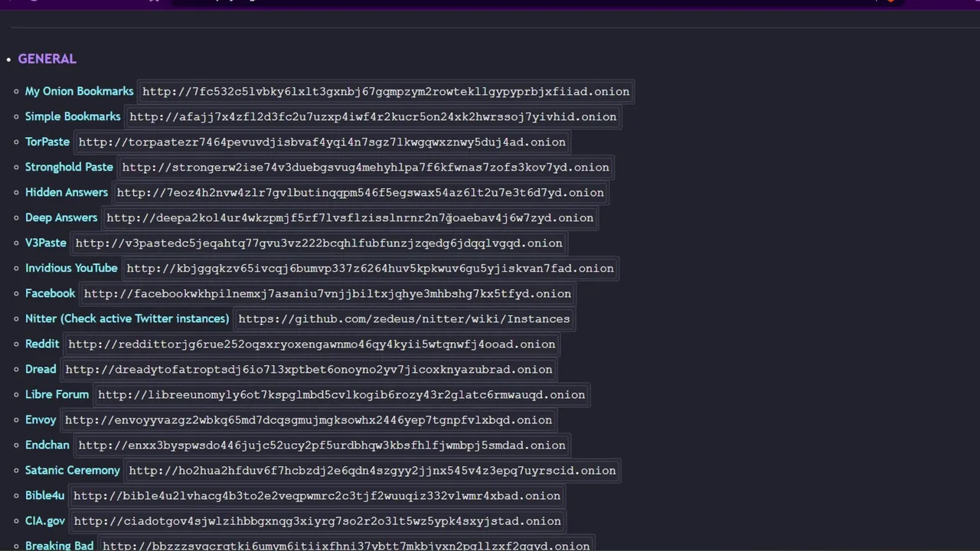This screenshot has width=980, height=551.
Task: Open Libre Forum link
Action: point(57,394)
